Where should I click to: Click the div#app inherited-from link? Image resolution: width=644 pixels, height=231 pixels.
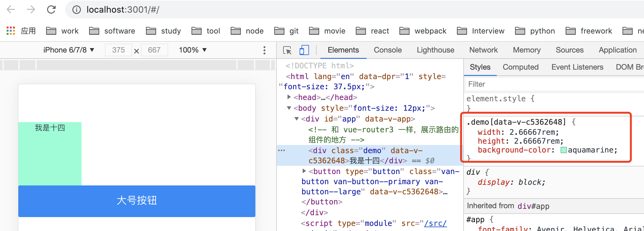533,206
